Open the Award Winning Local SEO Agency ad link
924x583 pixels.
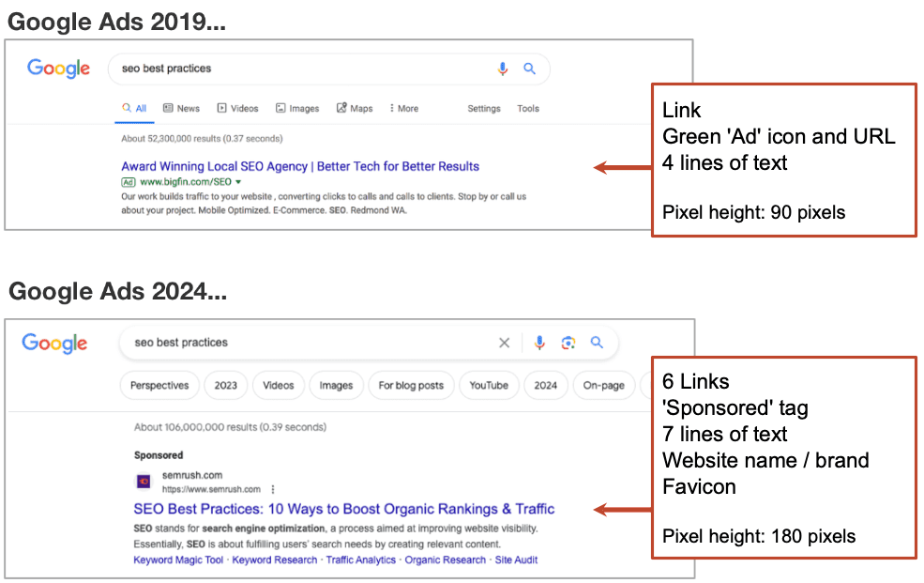coord(300,166)
